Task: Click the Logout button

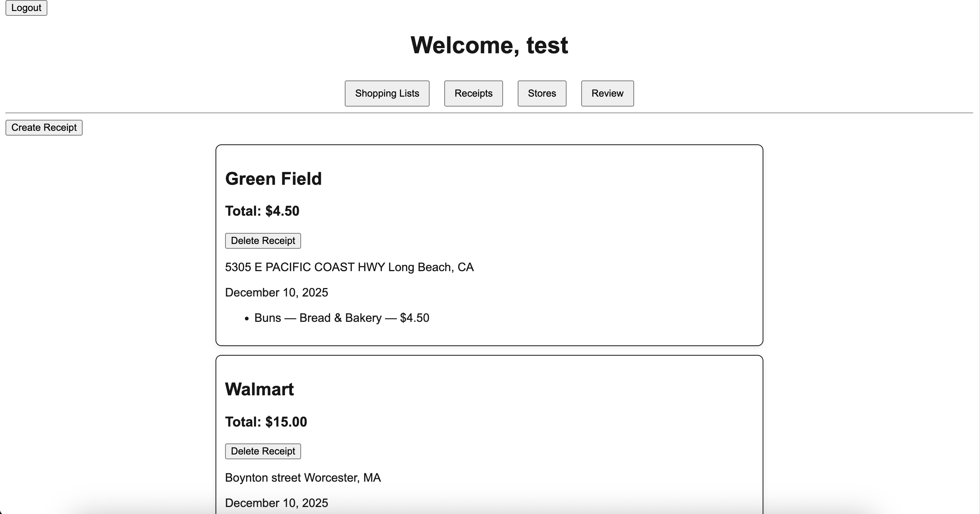Action: pos(26,8)
